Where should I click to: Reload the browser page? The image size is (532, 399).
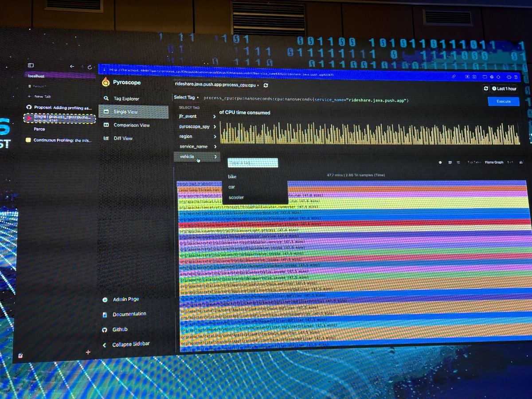(90, 66)
